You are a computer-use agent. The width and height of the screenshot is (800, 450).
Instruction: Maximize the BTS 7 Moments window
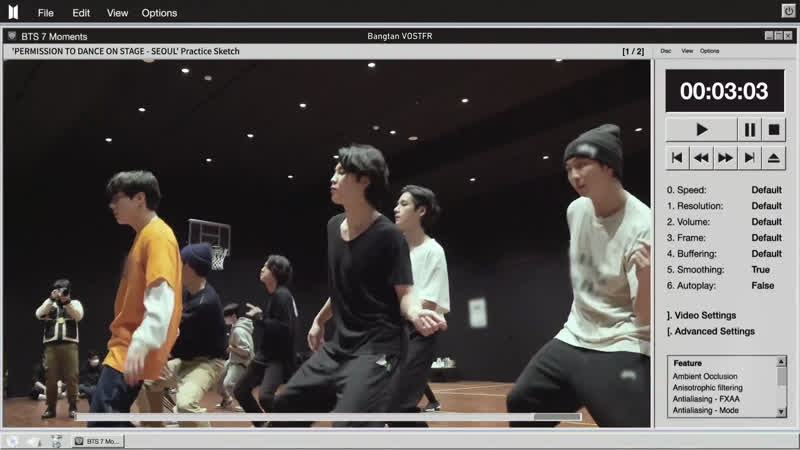[x=779, y=36]
